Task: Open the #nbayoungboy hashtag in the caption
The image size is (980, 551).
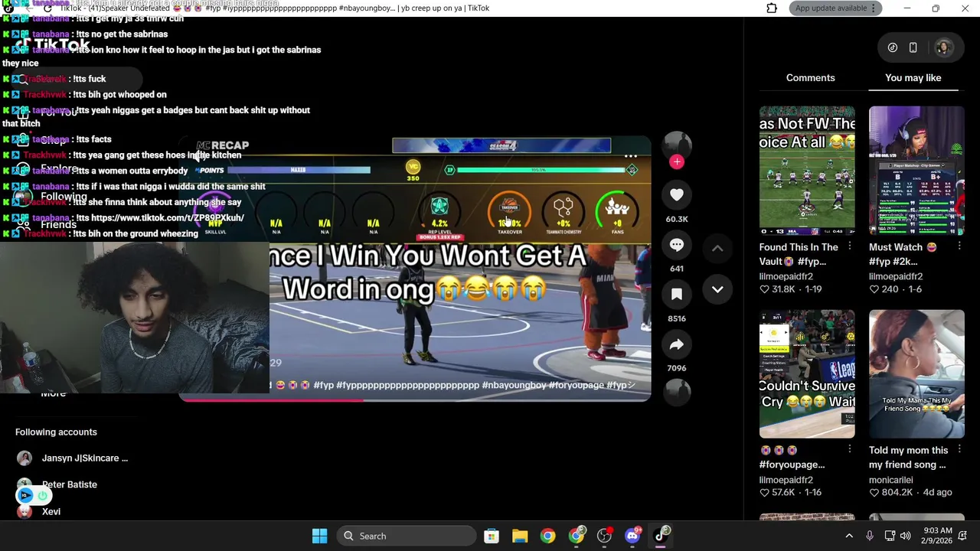Action: coord(514,385)
